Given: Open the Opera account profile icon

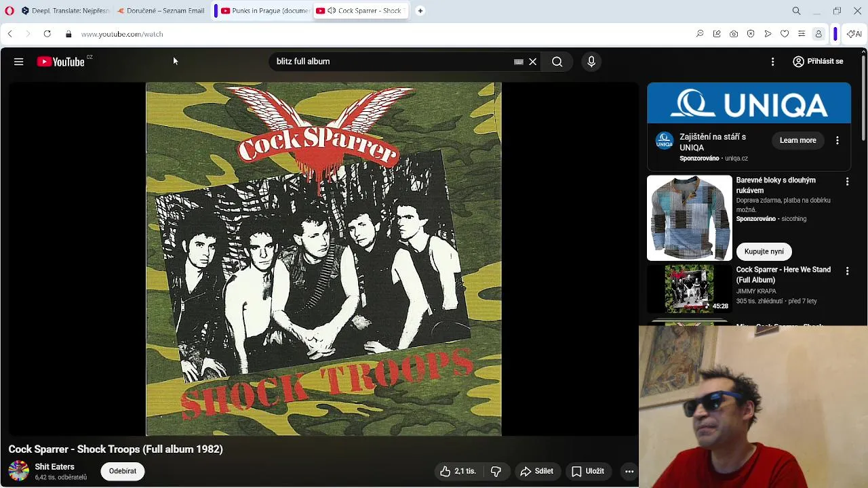Looking at the screenshot, I should click(x=818, y=34).
